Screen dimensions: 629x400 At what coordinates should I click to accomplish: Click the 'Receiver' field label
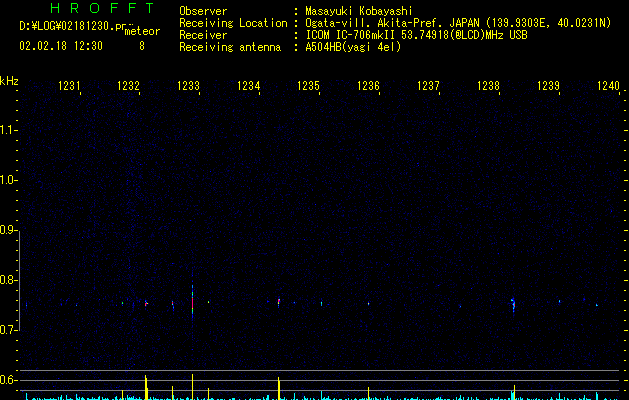[203, 35]
